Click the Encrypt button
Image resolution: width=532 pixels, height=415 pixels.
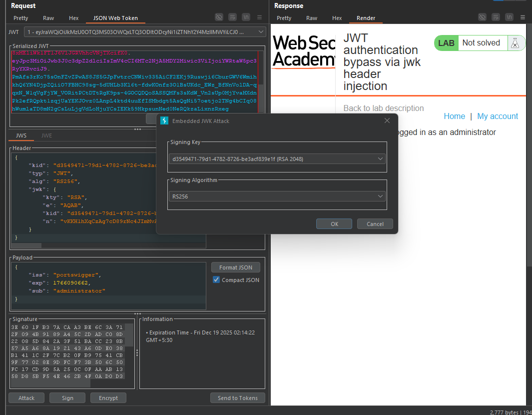(108, 397)
